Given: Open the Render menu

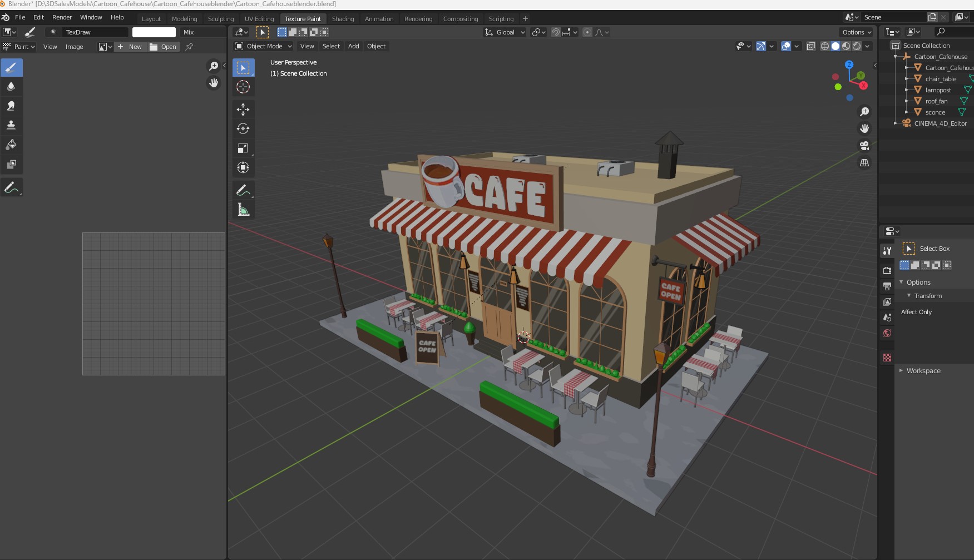Looking at the screenshot, I should [62, 17].
